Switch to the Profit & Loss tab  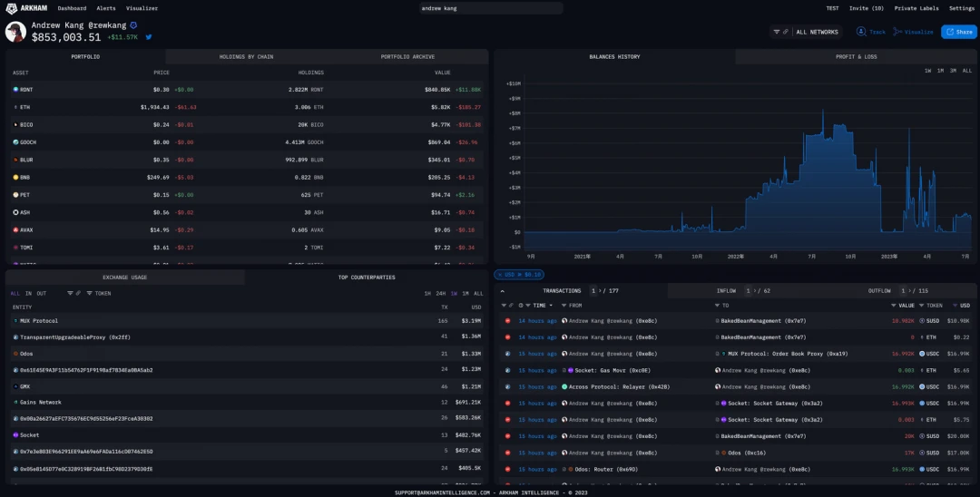856,57
